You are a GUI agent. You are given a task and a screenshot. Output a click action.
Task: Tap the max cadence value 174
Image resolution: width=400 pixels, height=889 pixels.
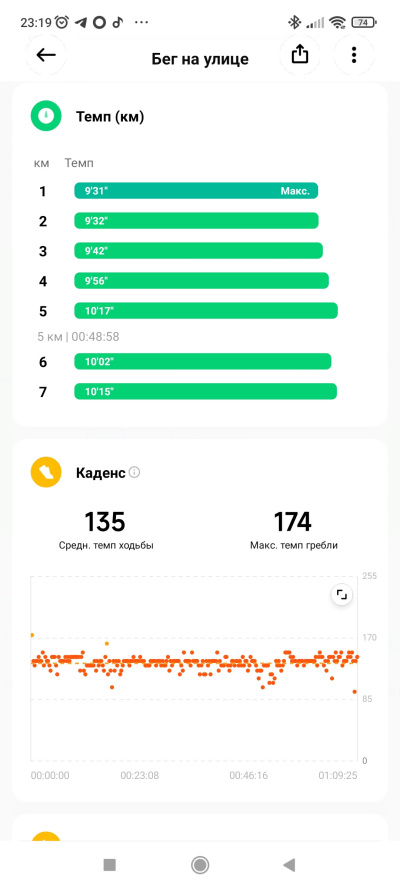click(x=293, y=522)
